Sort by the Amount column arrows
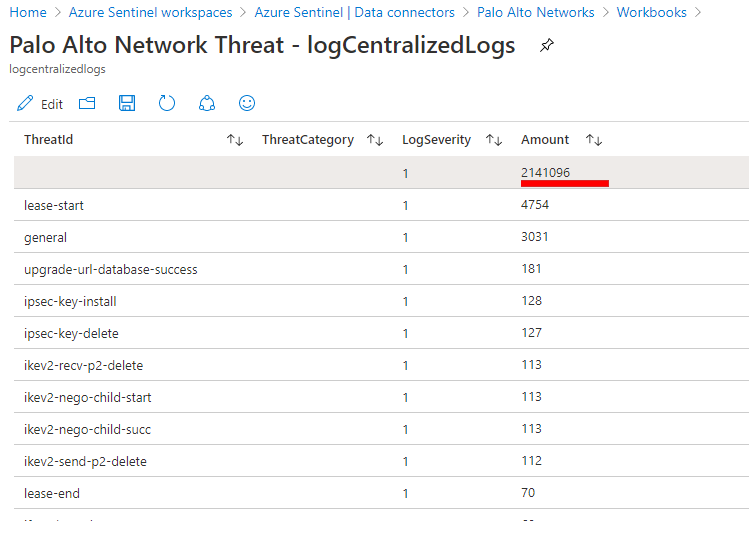The width and height of the screenshot is (749, 559). (594, 140)
